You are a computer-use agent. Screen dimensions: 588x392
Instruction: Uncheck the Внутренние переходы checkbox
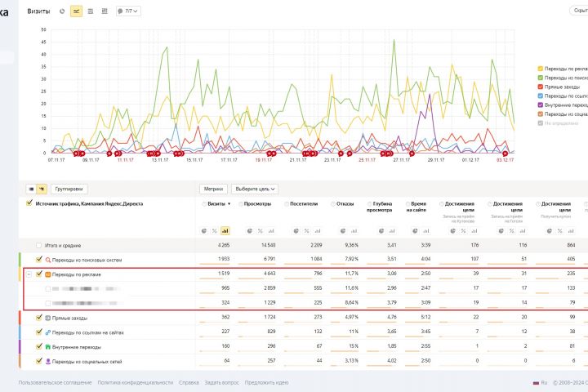pos(39,346)
